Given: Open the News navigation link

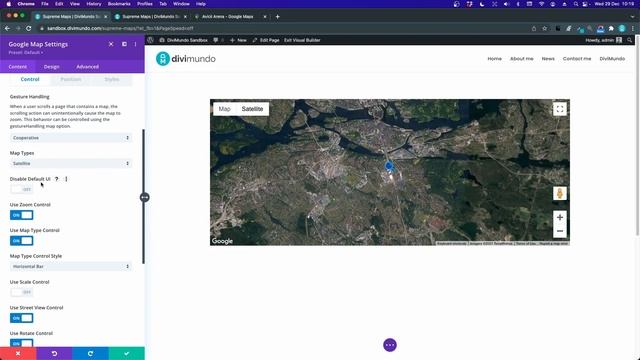Looking at the screenshot, I should tap(548, 59).
